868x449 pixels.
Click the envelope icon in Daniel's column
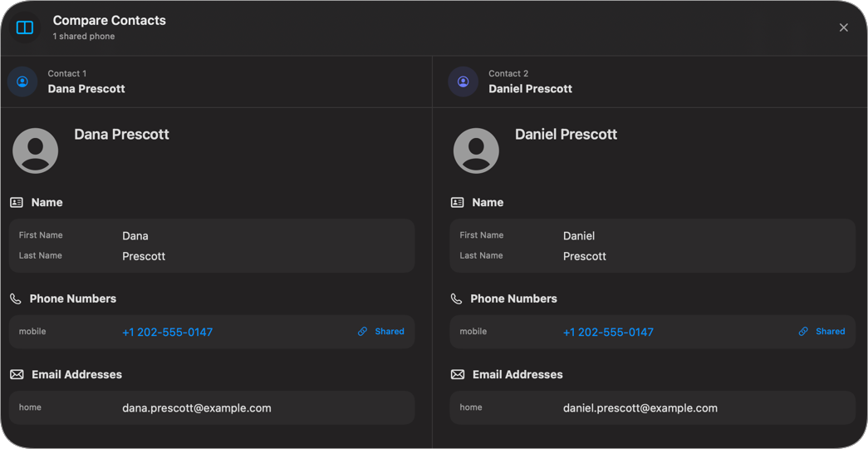[457, 375]
